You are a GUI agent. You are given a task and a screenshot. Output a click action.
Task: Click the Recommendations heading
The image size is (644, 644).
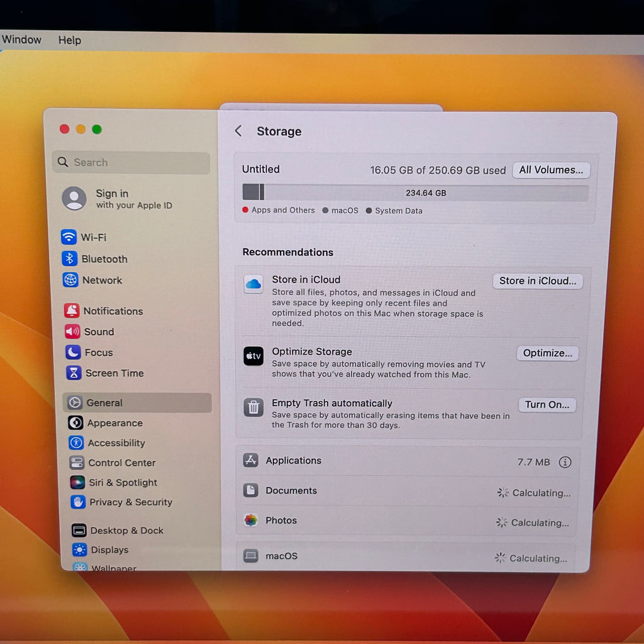(288, 252)
